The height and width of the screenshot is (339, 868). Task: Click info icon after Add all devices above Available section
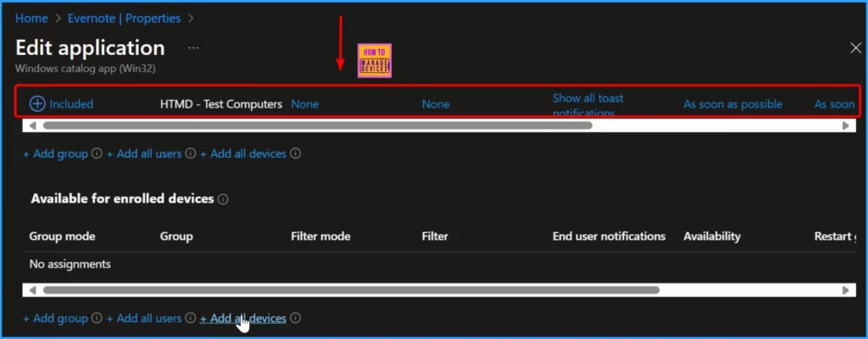coord(295,154)
